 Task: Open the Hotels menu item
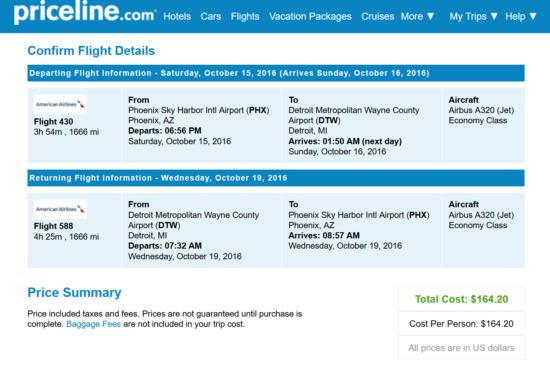click(x=177, y=16)
